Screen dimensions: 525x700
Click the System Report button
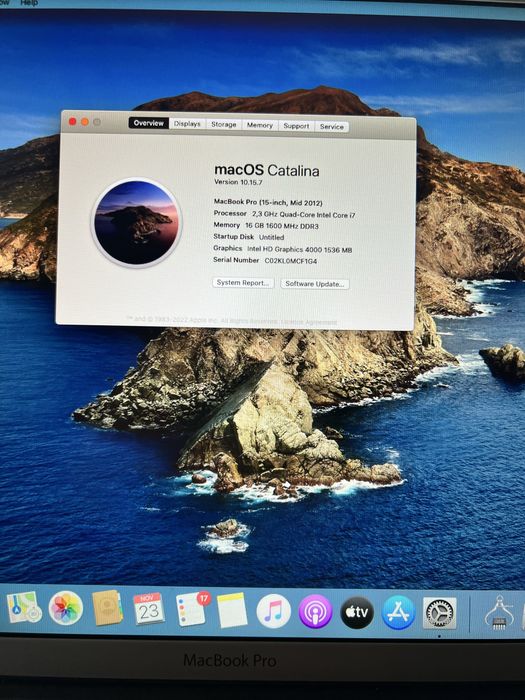pos(243,283)
